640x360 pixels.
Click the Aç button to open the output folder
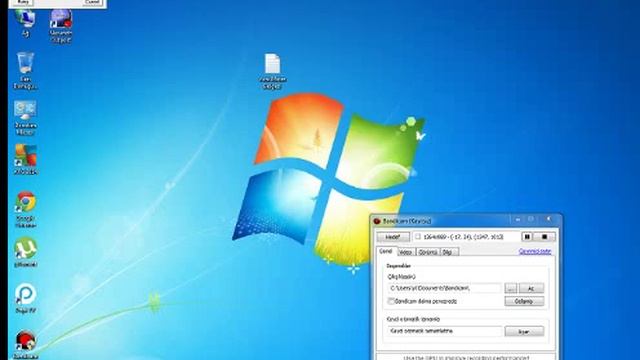point(531,288)
